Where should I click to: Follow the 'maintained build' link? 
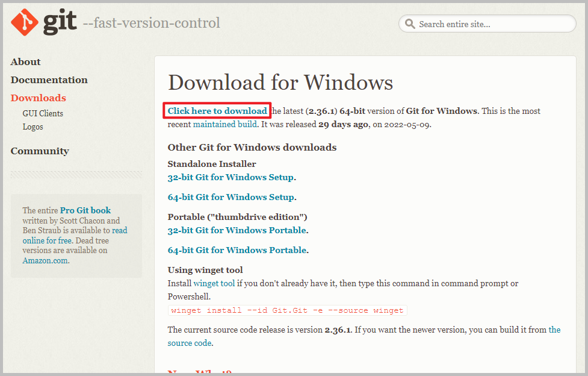225,124
